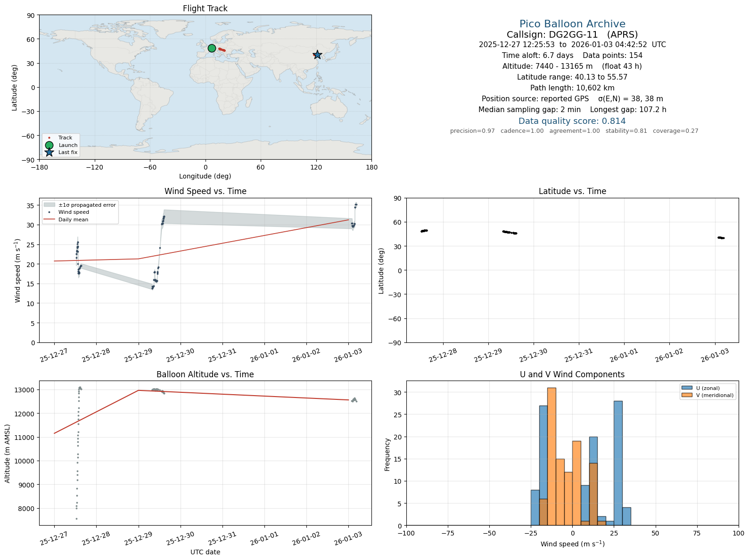Viewport: 749px width, 560px height.
Task: Select the red Track dot in the map legend
Action: 49,138
